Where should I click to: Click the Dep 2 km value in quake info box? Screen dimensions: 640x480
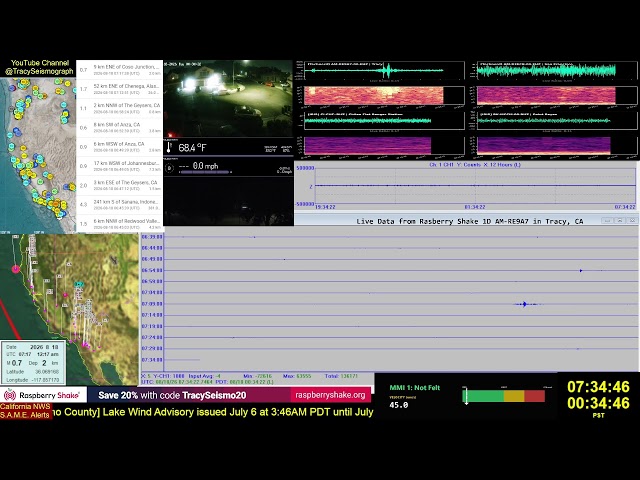43,363
